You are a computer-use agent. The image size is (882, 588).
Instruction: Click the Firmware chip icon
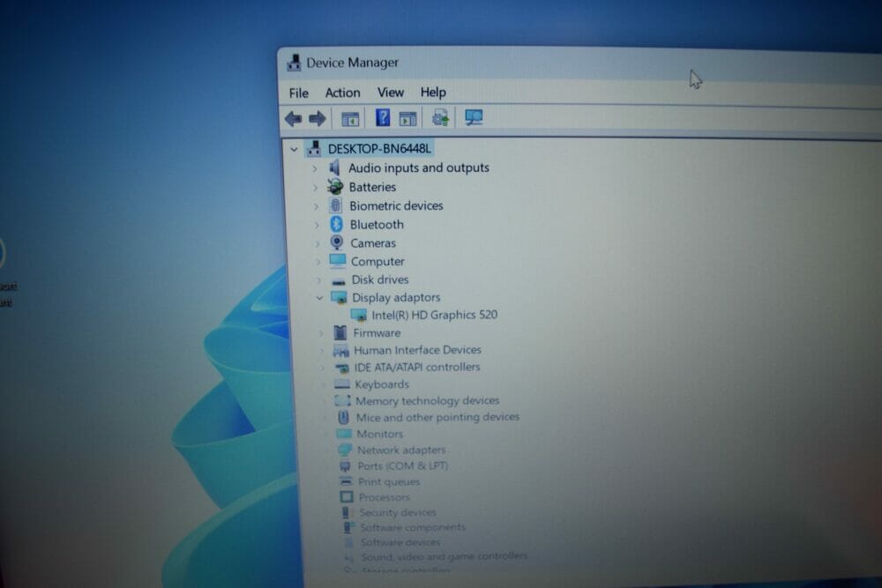[x=340, y=332]
